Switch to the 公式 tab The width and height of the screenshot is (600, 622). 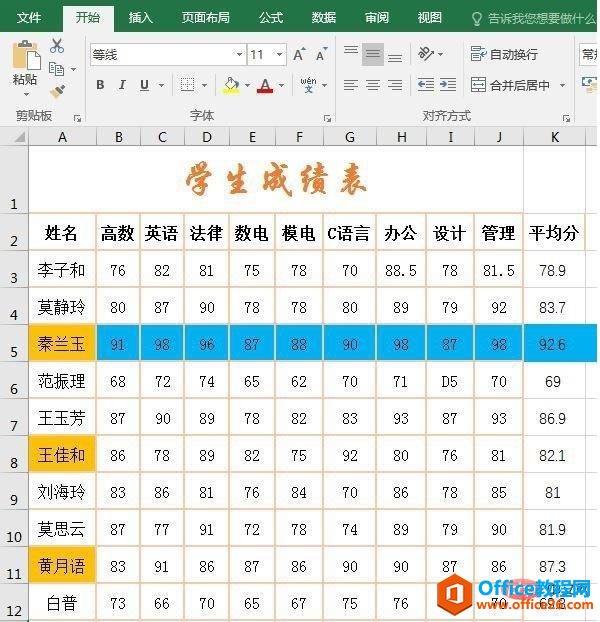coord(271,17)
